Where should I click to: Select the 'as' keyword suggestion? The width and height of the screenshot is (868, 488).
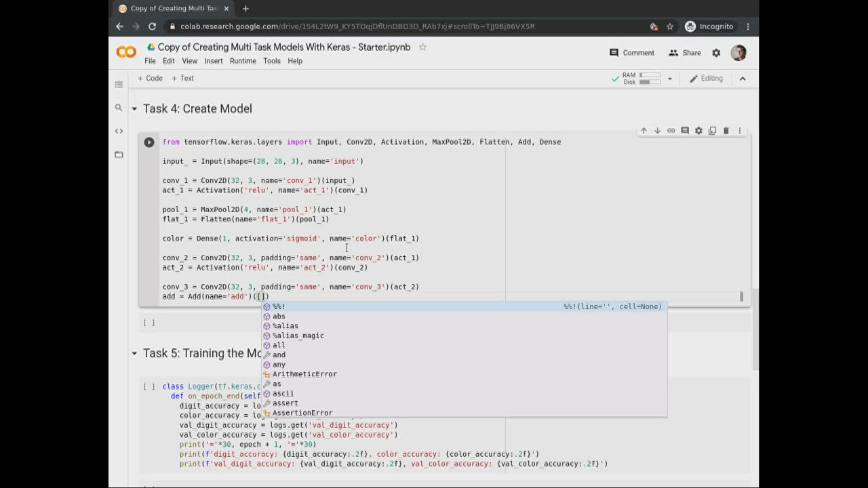coord(465,384)
